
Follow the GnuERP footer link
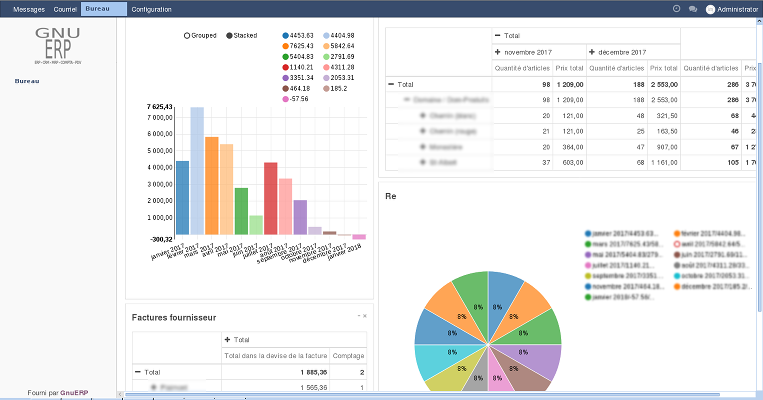pyautogui.click(x=74, y=393)
